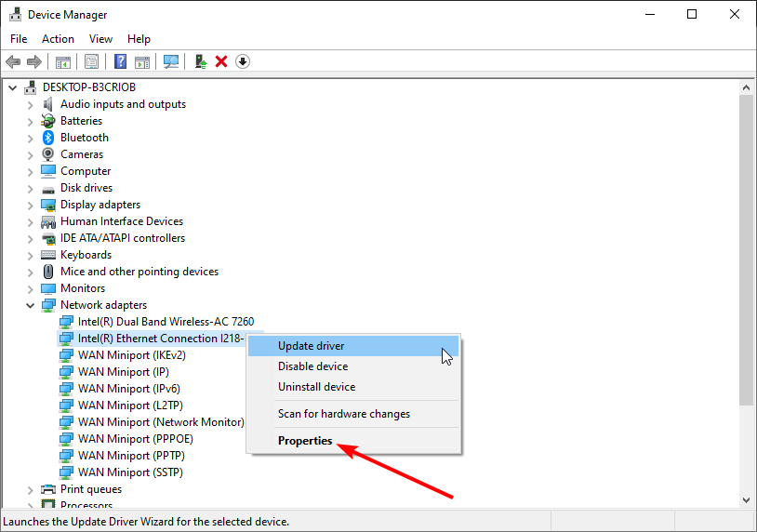Viewport: 757px width, 532px height.
Task: Open the View menu
Action: click(x=100, y=39)
